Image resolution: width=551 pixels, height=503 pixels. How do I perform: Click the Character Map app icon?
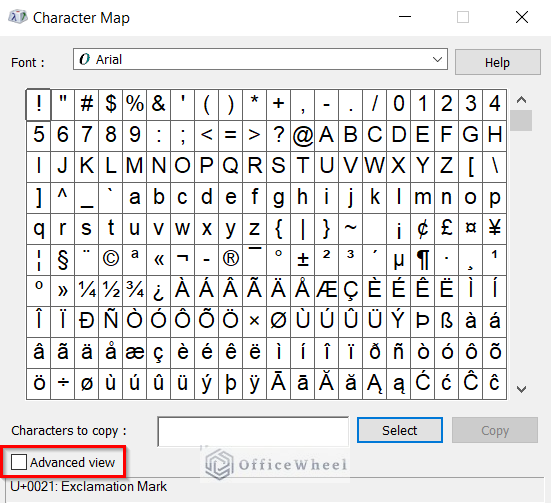pos(18,17)
